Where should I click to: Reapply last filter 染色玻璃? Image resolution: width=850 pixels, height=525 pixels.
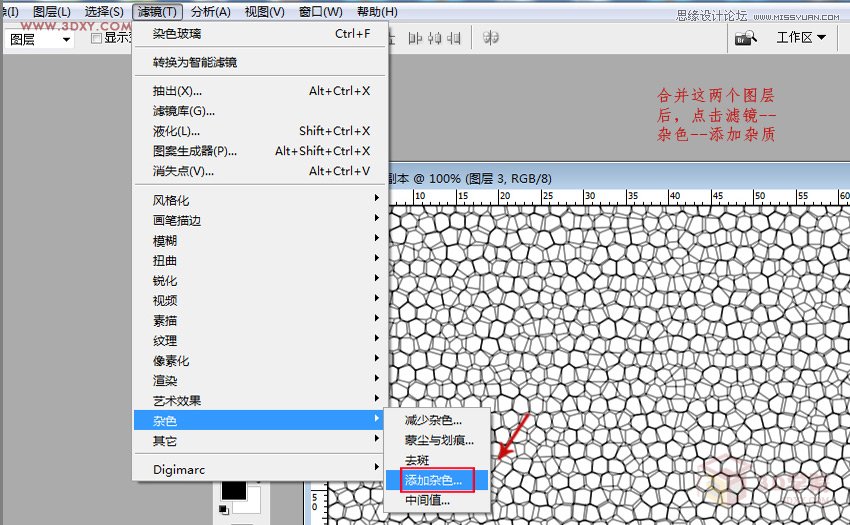point(261,34)
